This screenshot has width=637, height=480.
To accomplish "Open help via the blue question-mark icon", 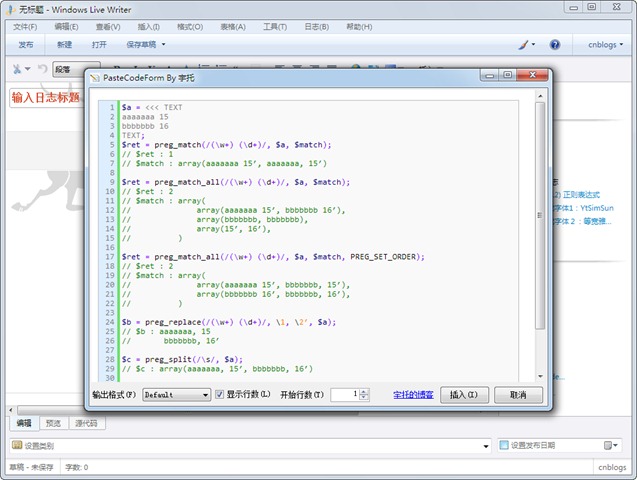I will click(555, 45).
